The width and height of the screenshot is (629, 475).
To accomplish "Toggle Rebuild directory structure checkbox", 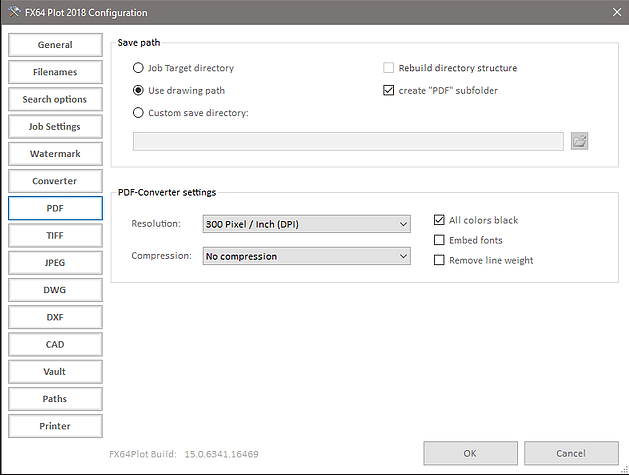I will tap(388, 68).
